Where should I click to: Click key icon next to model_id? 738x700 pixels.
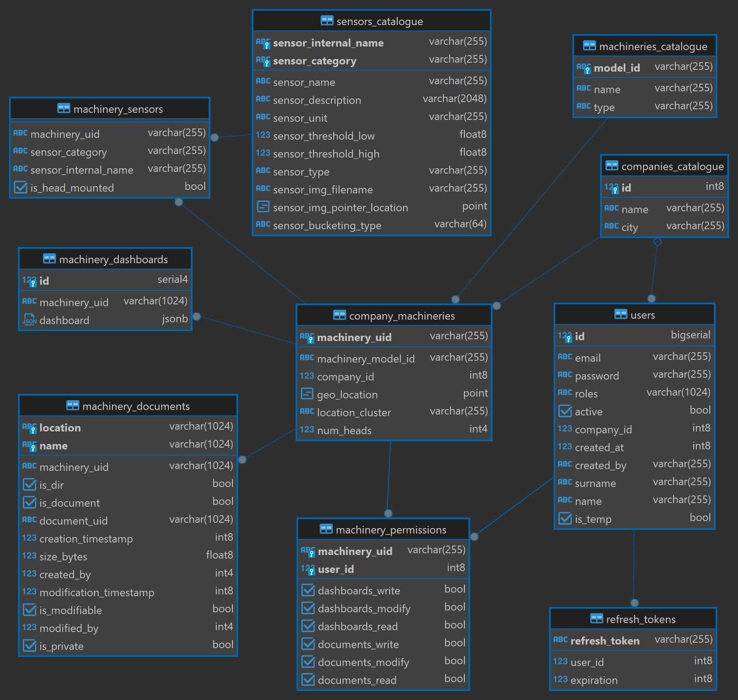tap(584, 68)
